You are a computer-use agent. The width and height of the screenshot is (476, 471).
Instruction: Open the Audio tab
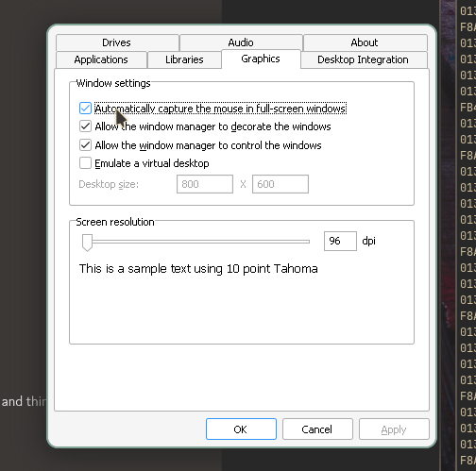click(241, 42)
